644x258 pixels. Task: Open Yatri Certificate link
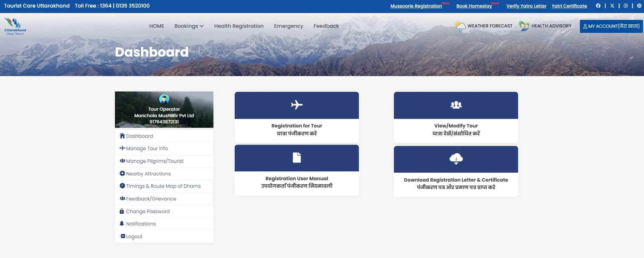point(569,6)
